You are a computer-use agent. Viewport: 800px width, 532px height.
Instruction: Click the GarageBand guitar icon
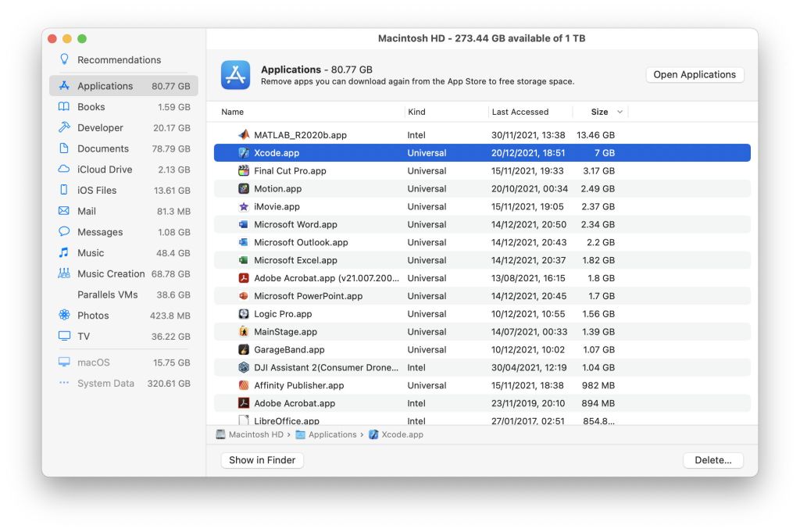point(244,350)
